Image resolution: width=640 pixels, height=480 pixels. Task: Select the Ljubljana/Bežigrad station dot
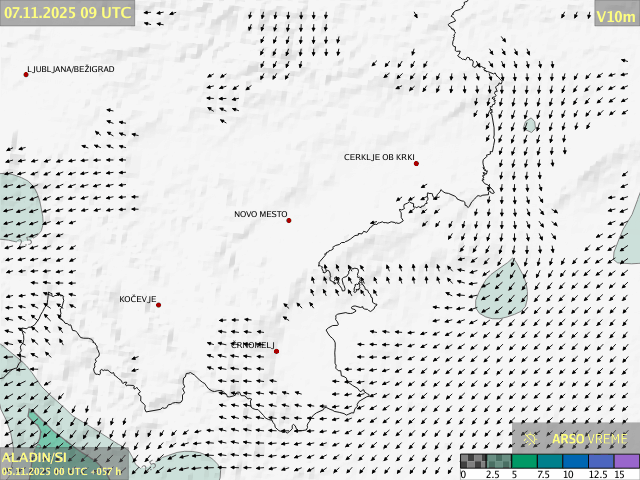tap(26, 74)
